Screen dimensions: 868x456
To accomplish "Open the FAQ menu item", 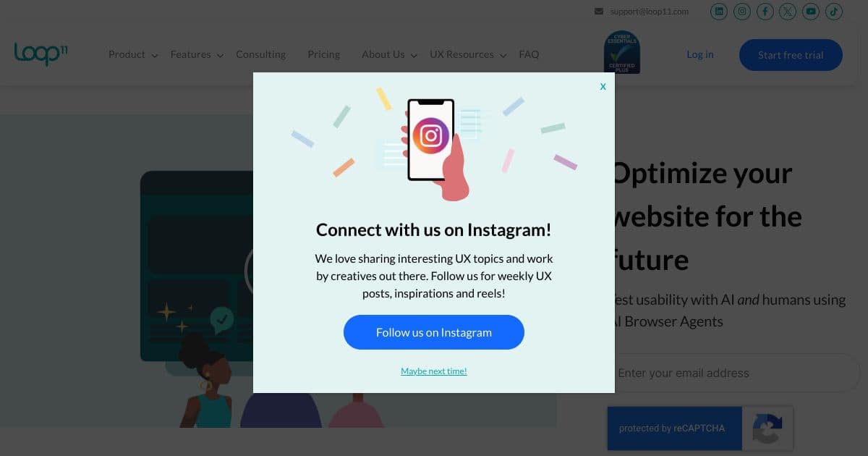I will point(529,54).
